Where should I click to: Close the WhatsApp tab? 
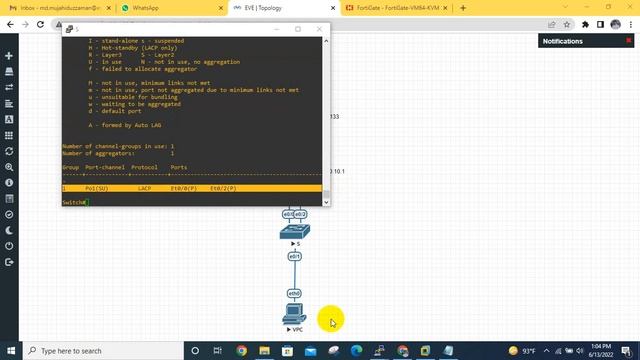click(221, 8)
